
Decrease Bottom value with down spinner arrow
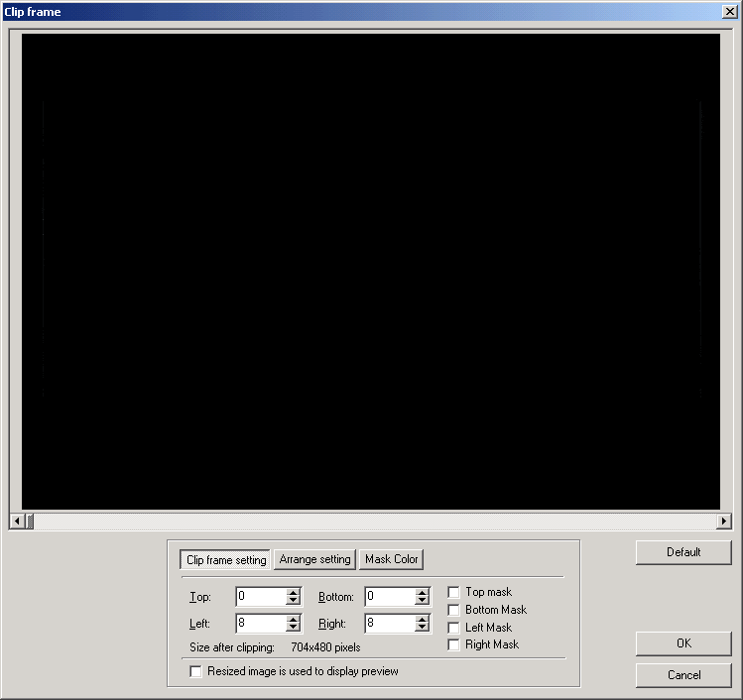coord(422,601)
